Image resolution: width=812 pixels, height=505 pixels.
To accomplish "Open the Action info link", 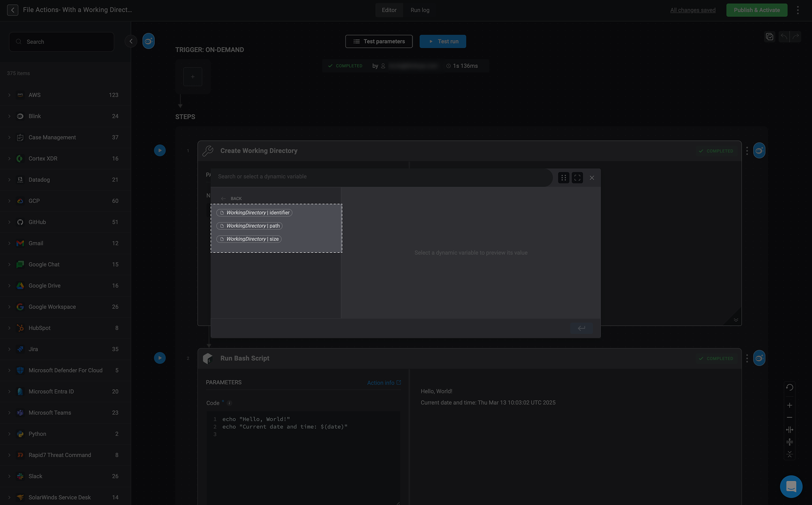I will 384,383.
